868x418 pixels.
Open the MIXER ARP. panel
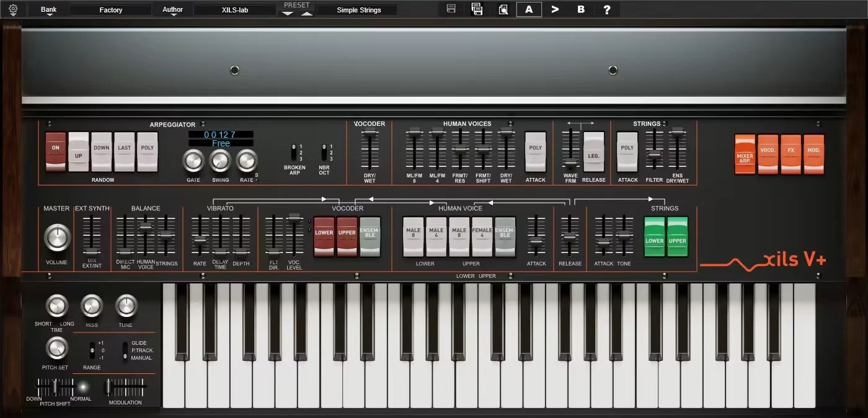pos(745,154)
